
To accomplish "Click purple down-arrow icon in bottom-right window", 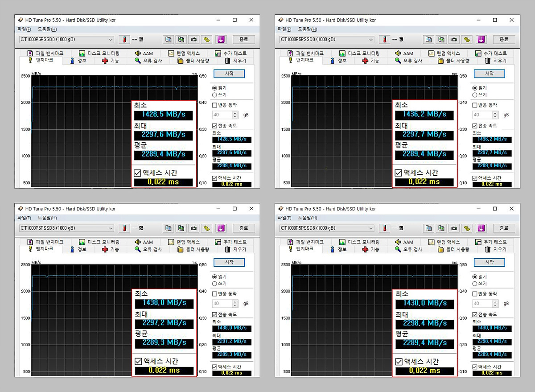I will click(481, 228).
